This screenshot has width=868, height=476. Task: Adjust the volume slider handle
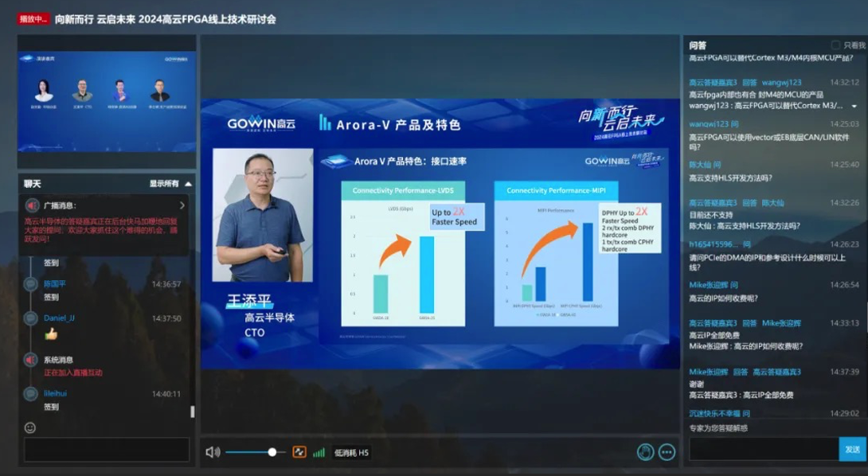(272, 452)
